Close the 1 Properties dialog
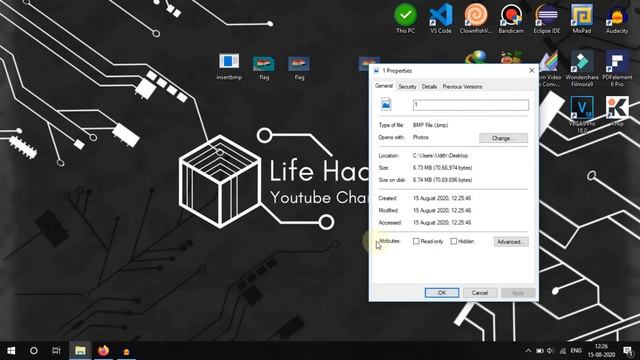This screenshot has height=360, width=640. point(531,71)
